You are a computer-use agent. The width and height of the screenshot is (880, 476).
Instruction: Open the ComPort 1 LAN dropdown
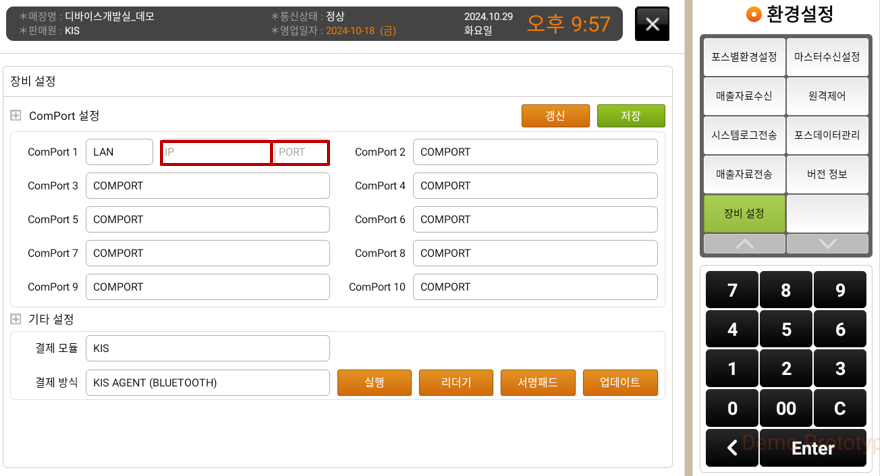pyautogui.click(x=119, y=152)
